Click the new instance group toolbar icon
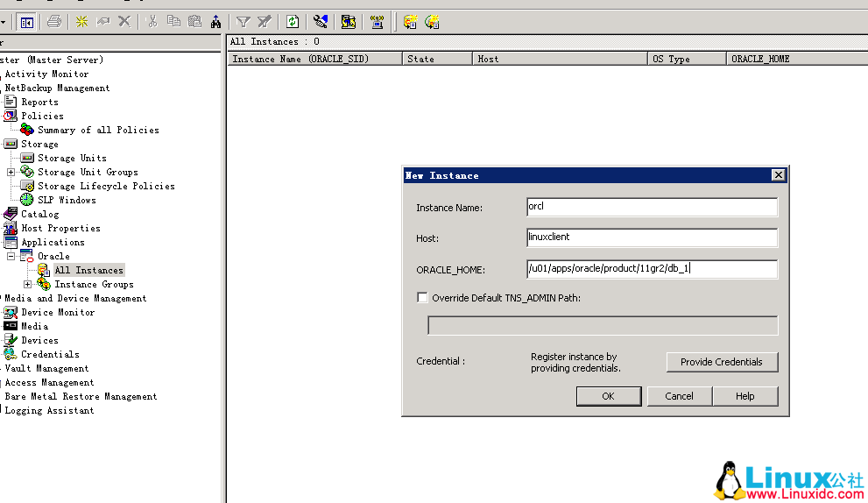The width and height of the screenshot is (868, 503). coord(433,22)
